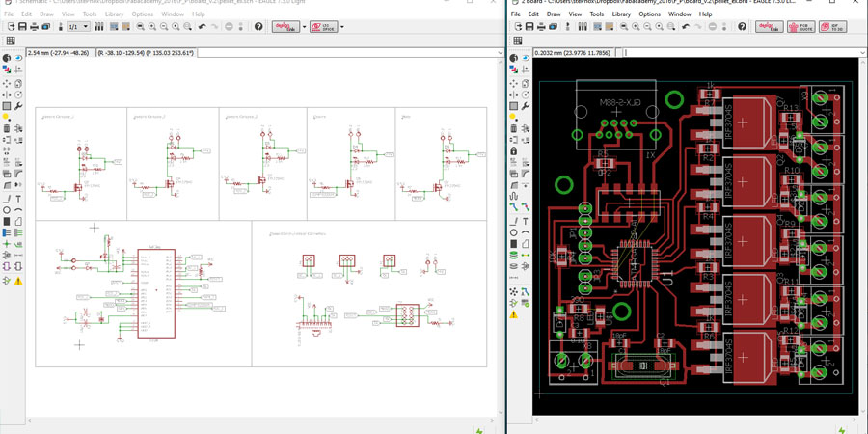Viewport: 868px width, 434px height.
Task: Select the Info tool in Board palette
Action: pos(514,58)
